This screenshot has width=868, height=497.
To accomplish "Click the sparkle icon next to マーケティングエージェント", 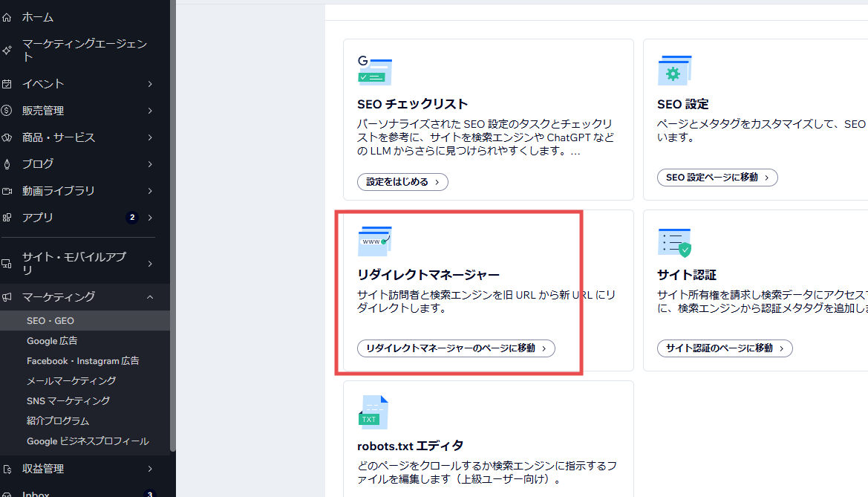I will 8,49.
